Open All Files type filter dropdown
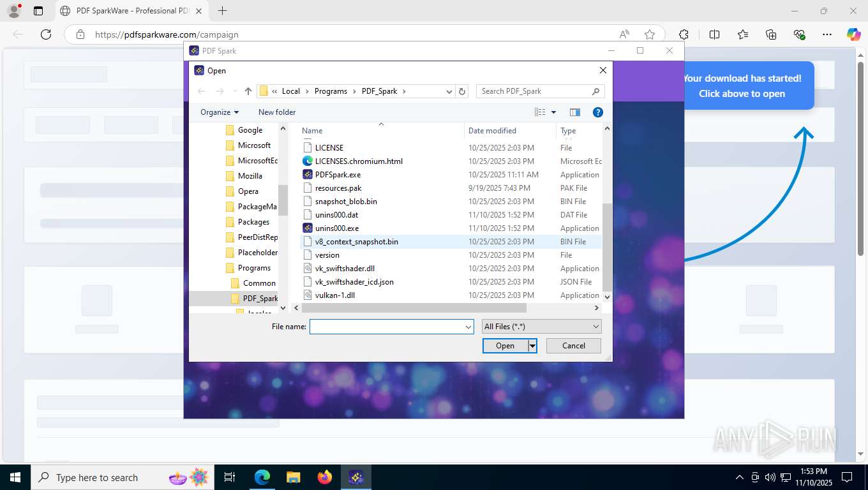The image size is (868, 490). point(541,327)
